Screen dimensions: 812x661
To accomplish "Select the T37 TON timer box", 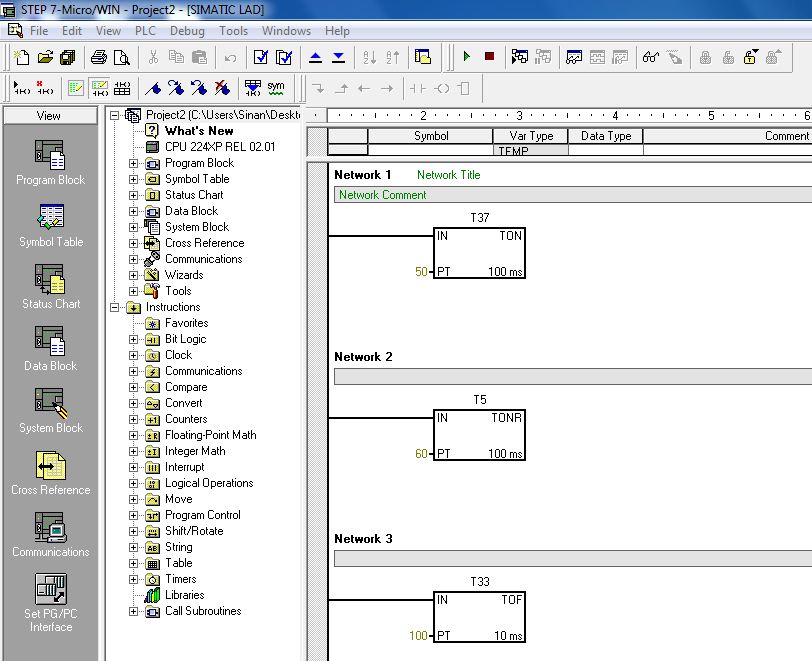I will point(480,253).
